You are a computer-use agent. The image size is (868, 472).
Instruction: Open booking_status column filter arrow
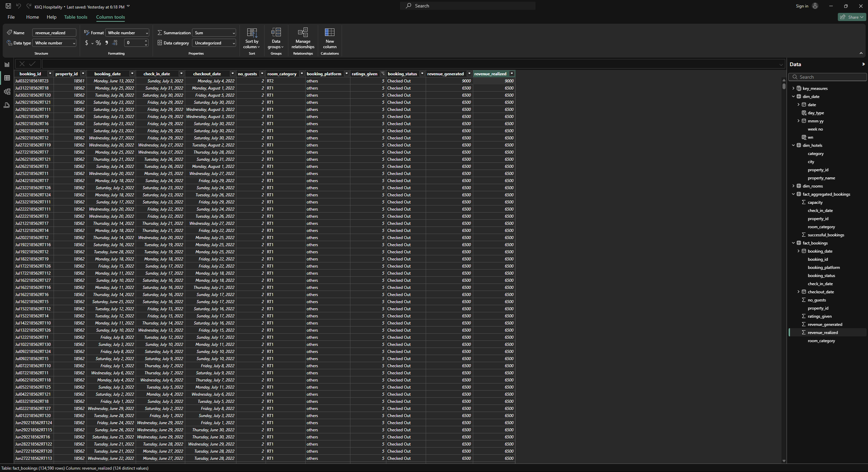(x=422, y=74)
